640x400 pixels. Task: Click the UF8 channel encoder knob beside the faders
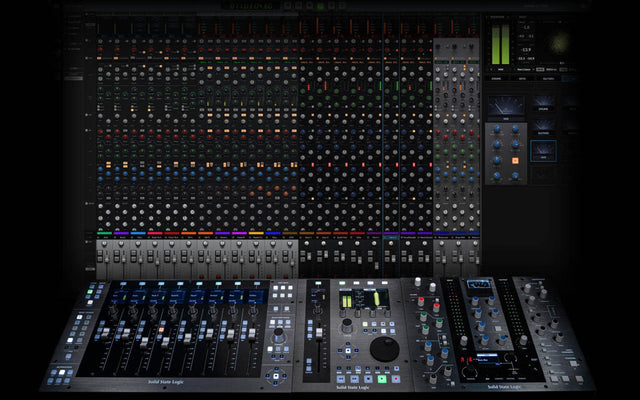tap(278, 335)
